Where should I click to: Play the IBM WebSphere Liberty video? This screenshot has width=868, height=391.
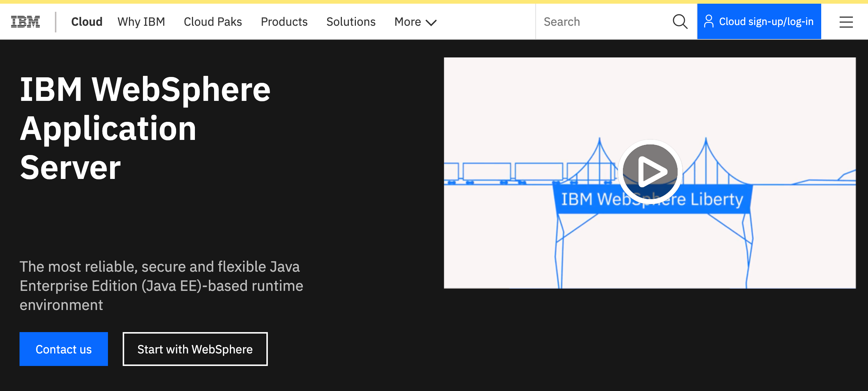coord(650,172)
